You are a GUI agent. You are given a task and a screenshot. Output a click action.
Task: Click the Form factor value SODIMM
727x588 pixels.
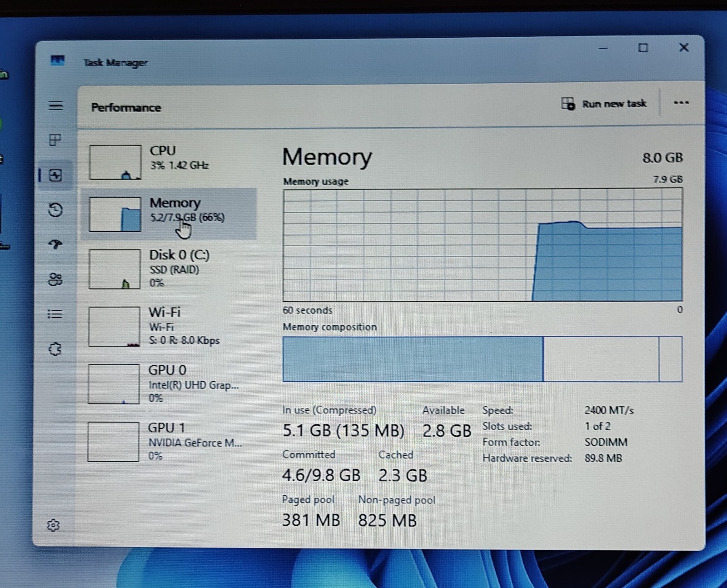click(606, 442)
